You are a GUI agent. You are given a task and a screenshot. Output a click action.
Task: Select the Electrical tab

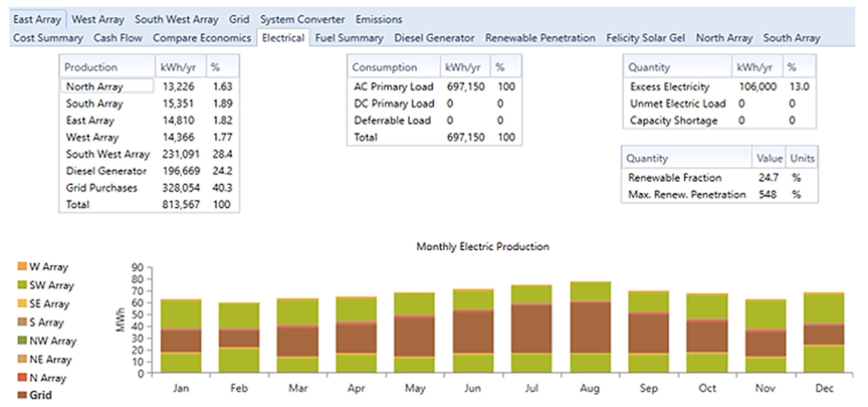[283, 38]
